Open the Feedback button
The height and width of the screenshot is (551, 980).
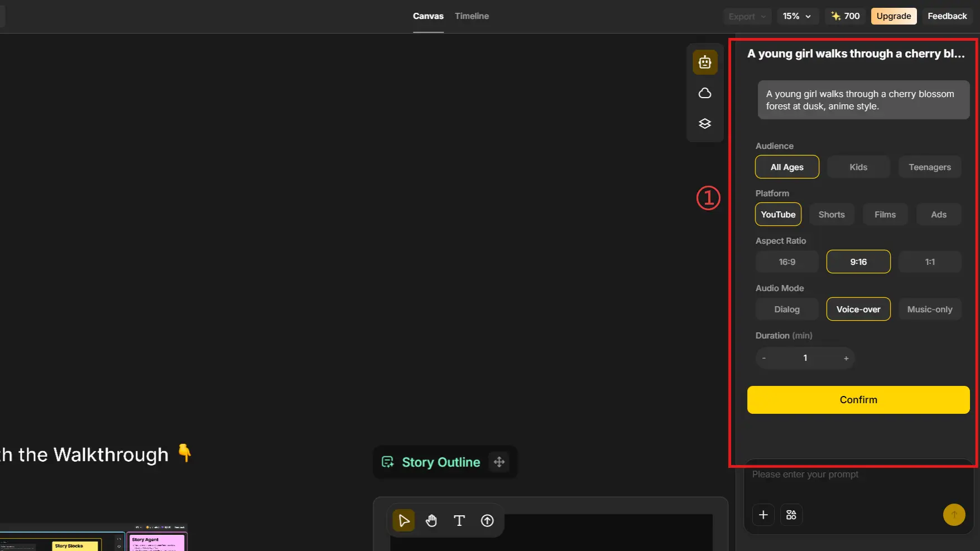947,16
